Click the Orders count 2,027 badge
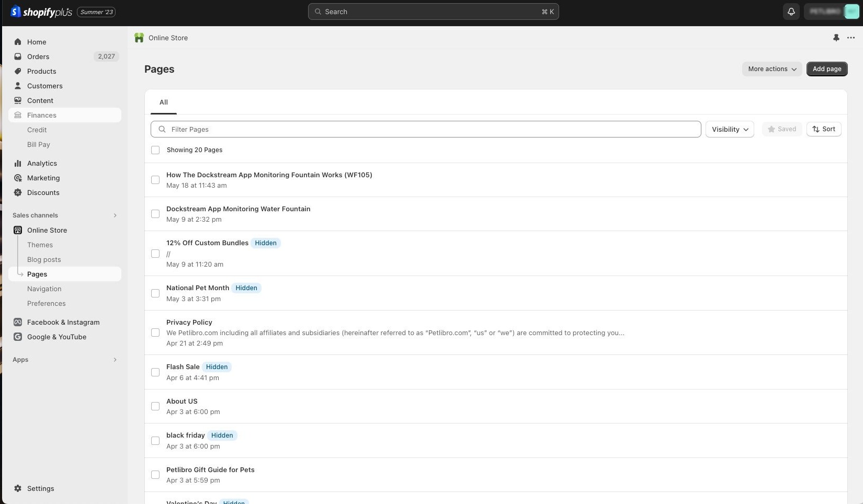 [x=106, y=56]
